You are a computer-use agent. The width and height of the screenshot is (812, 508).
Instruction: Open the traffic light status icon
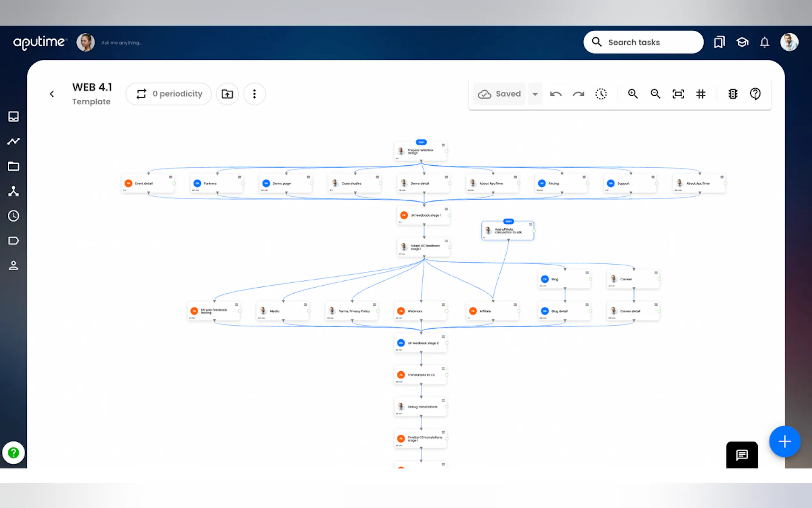point(733,94)
